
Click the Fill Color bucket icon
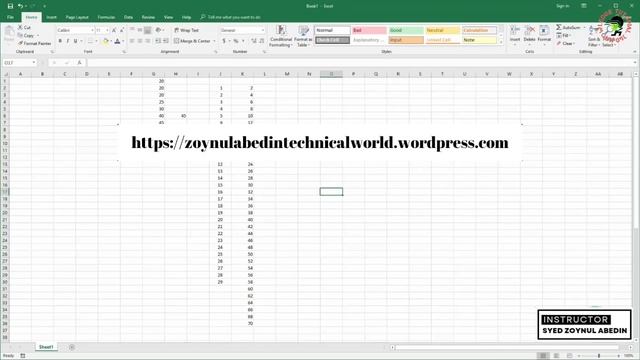[106, 41]
